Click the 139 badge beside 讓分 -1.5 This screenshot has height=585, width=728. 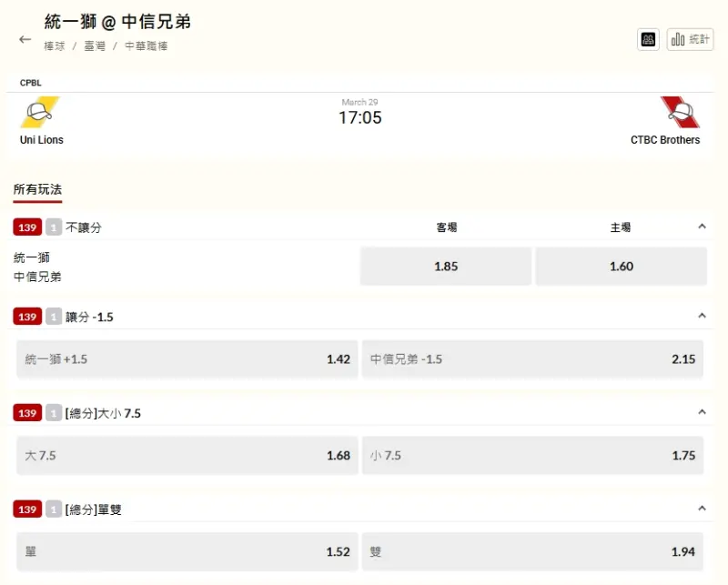click(27, 317)
